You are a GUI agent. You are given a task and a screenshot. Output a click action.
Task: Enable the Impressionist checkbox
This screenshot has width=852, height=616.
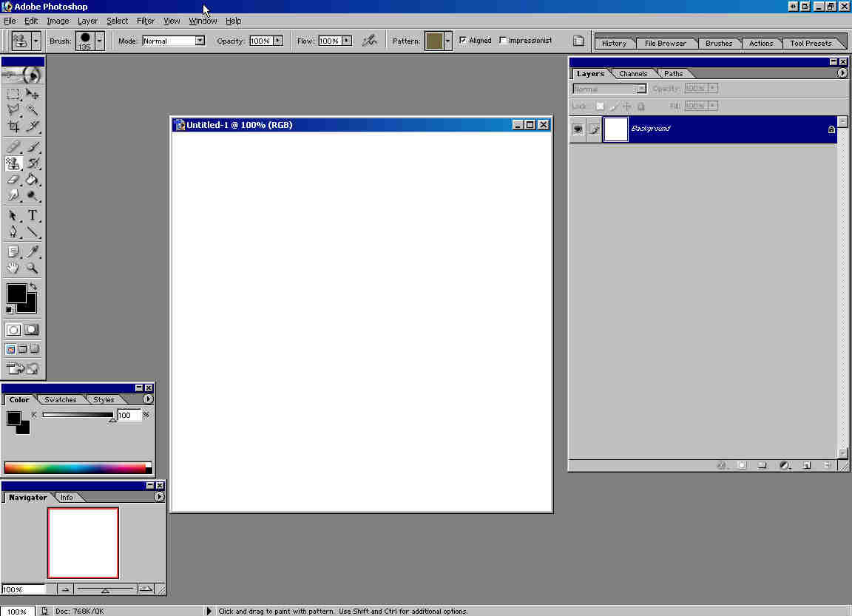tap(504, 41)
